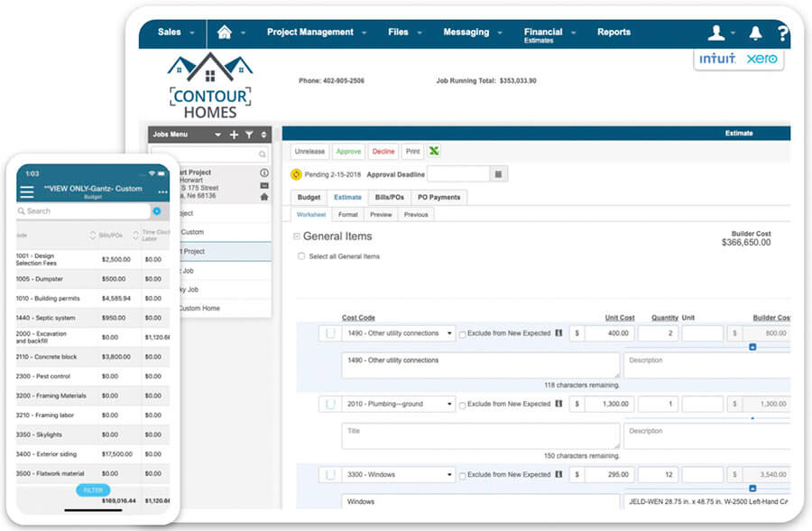Export the estimate with the Excel icon

tap(434, 152)
